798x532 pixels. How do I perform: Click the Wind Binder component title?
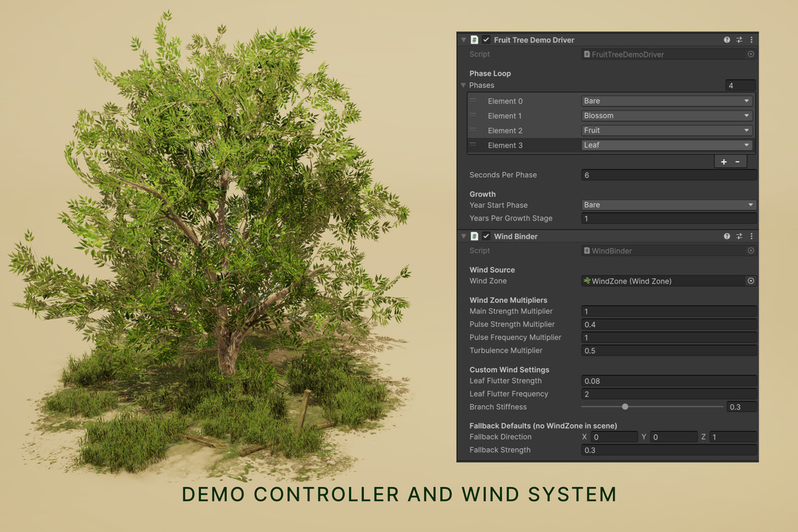pos(516,236)
